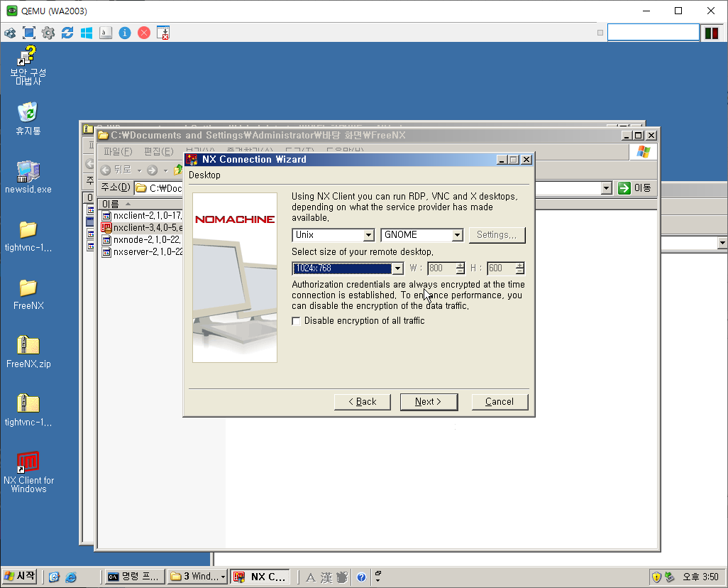
Task: Click Next in NX Connection Wizard
Action: click(429, 402)
